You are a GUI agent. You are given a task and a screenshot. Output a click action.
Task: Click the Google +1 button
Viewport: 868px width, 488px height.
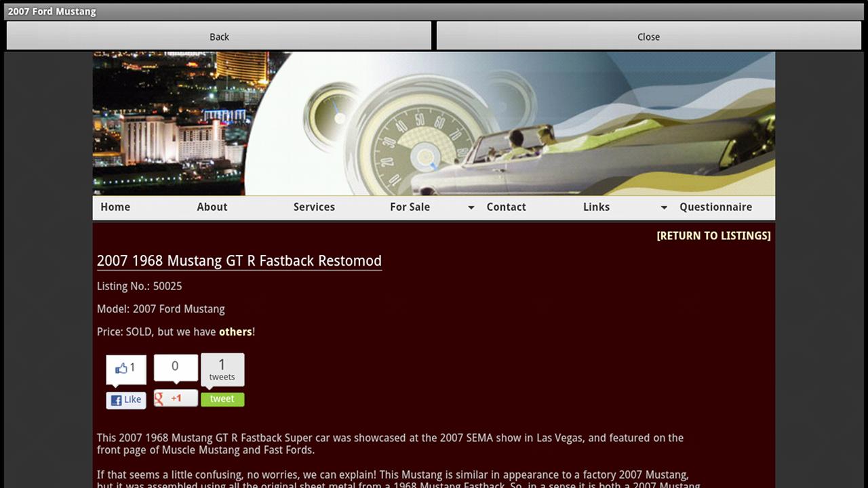176,398
